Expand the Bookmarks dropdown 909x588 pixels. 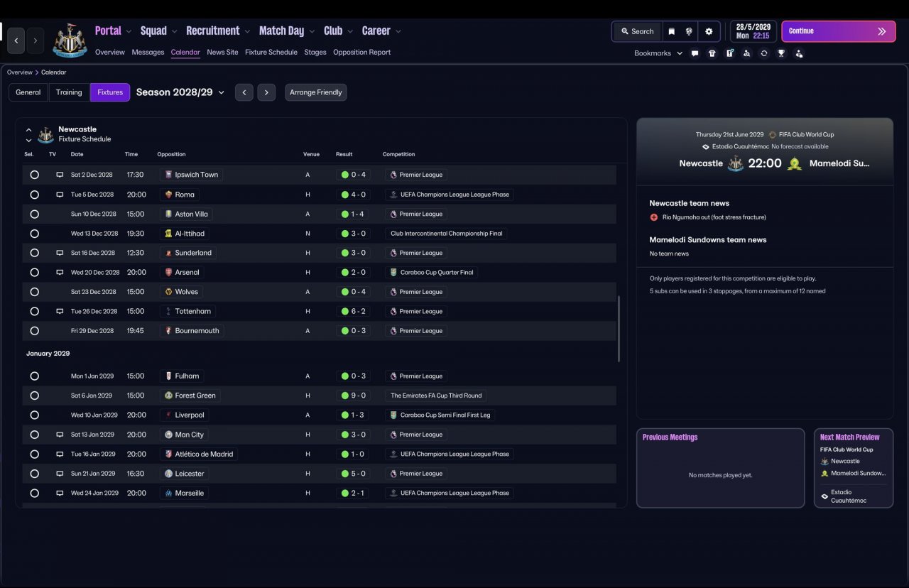pyautogui.click(x=658, y=53)
